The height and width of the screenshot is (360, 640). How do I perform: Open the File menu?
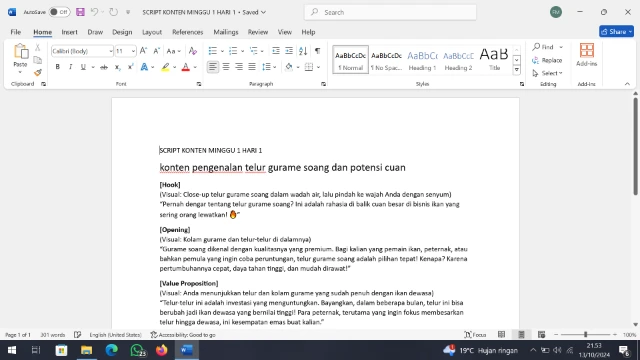click(16, 32)
